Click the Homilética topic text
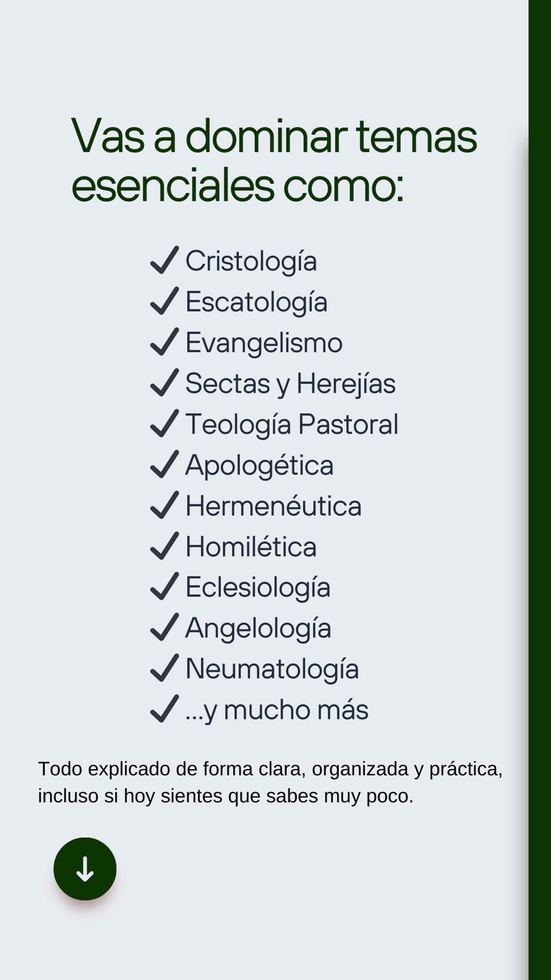The width and height of the screenshot is (551, 980). [251, 547]
